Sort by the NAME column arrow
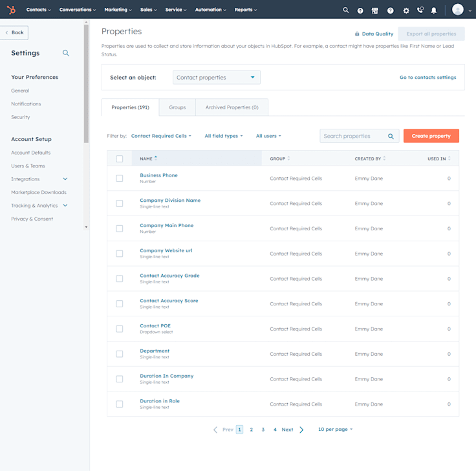476x471 pixels. 156,158
